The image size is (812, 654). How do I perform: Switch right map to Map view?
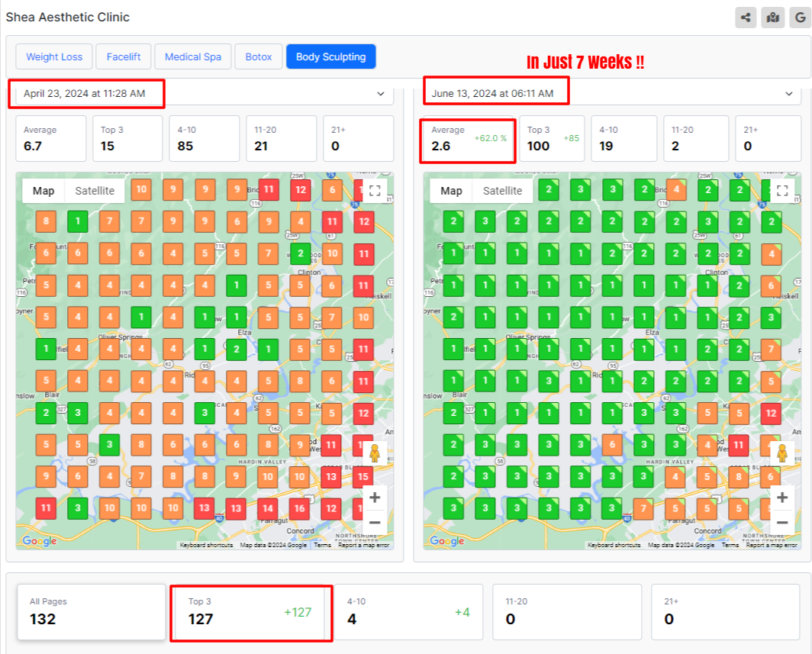451,191
